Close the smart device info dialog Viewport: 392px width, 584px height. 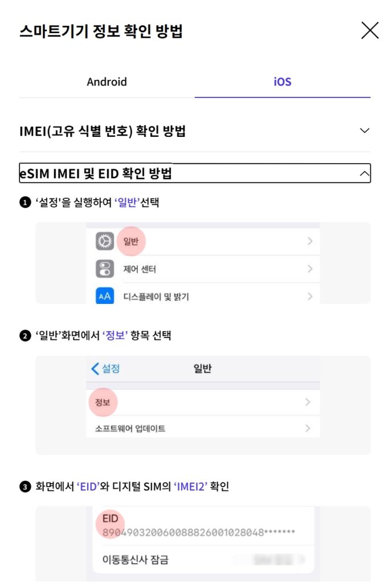coord(370,31)
